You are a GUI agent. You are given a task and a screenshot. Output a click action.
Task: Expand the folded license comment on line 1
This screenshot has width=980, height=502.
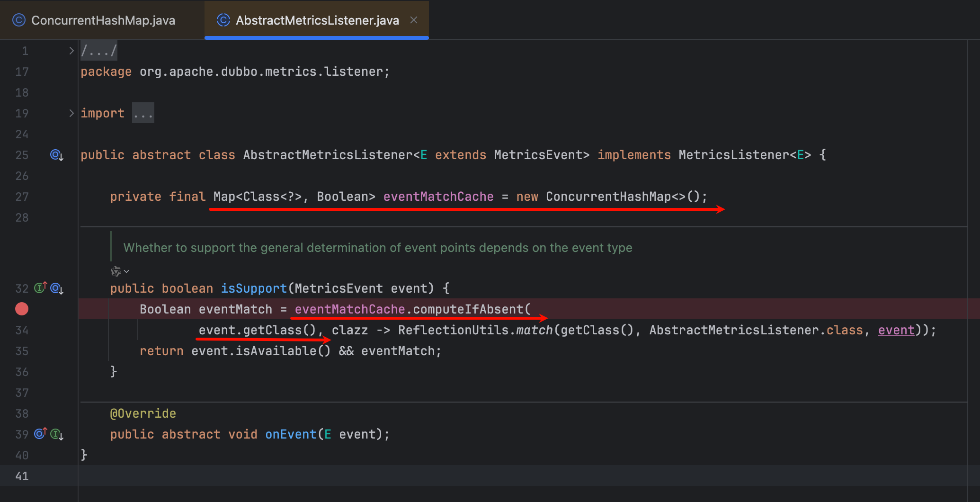(71, 51)
